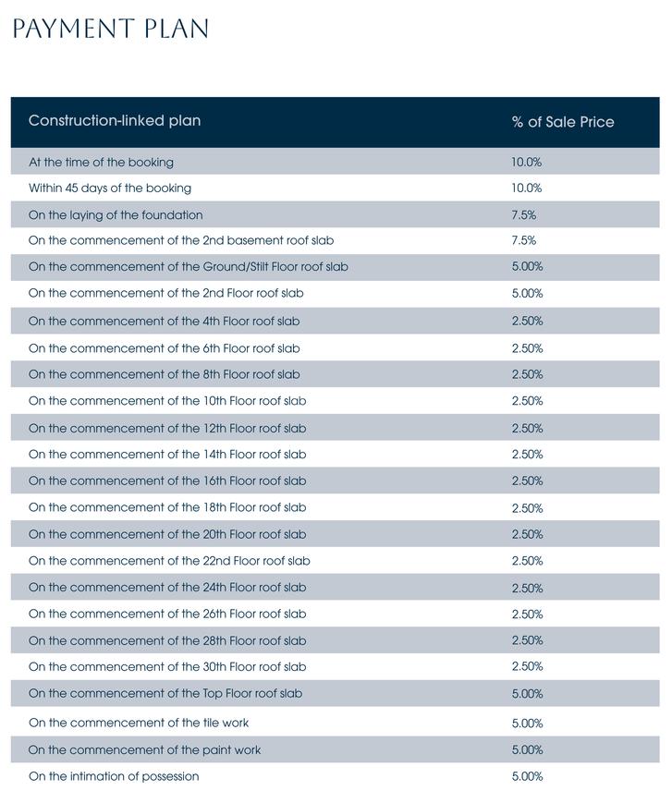Image resolution: width=672 pixels, height=803 pixels.
Task: Click 'On the commencement of the paint work'
Action: (144, 749)
